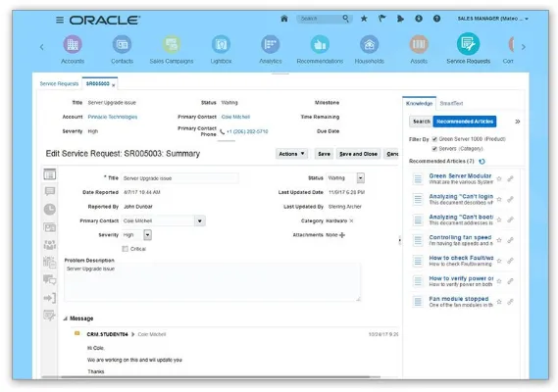The height and width of the screenshot is (392, 558).
Task: Open the Controlling fan speed article
Action: (460, 237)
